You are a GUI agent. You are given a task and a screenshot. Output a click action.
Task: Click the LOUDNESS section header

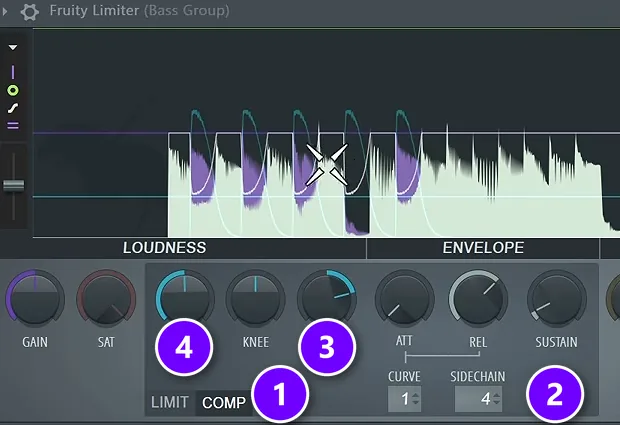[x=164, y=248]
